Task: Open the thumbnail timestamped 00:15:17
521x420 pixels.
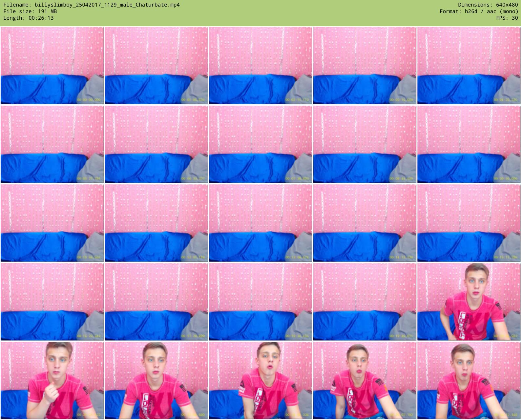Action: (x=469, y=223)
